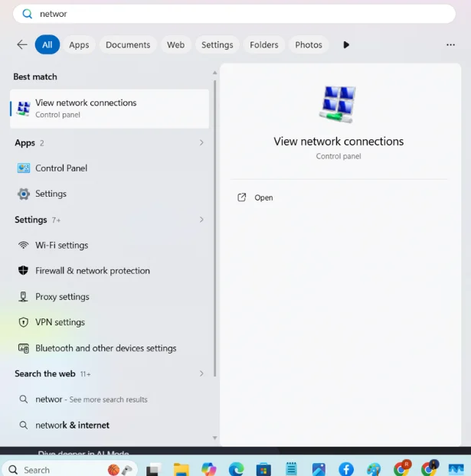
Task: Click the taskbar Search box
Action: click(x=69, y=470)
